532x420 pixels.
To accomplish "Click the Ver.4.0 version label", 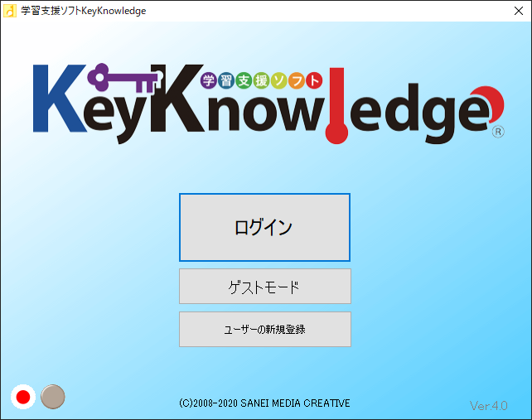I will coord(488,406).
